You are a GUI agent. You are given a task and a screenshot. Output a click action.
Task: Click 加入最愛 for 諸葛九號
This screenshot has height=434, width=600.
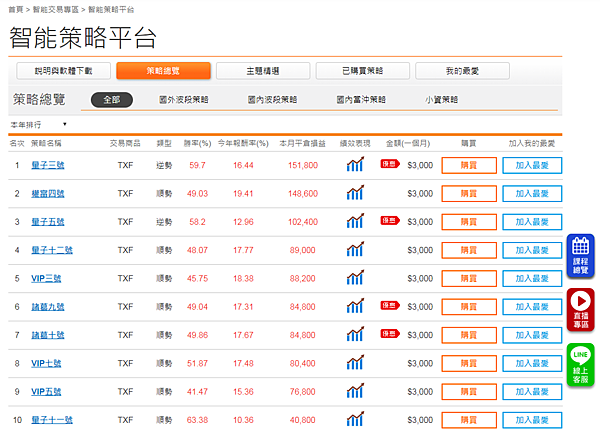click(x=532, y=307)
